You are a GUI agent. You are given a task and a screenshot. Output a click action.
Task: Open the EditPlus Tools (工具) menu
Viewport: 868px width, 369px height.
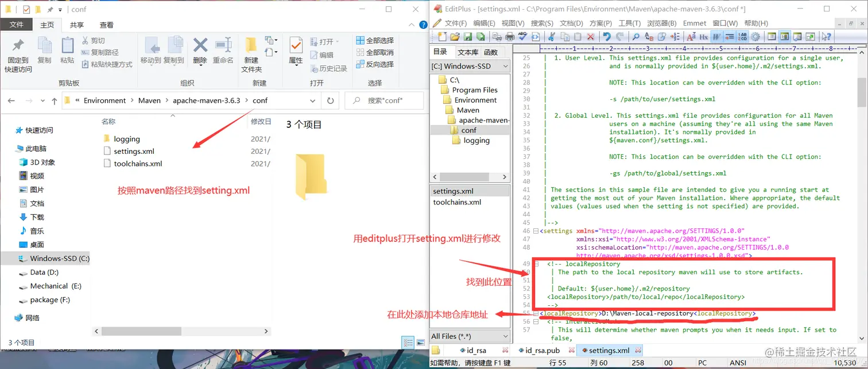(629, 23)
